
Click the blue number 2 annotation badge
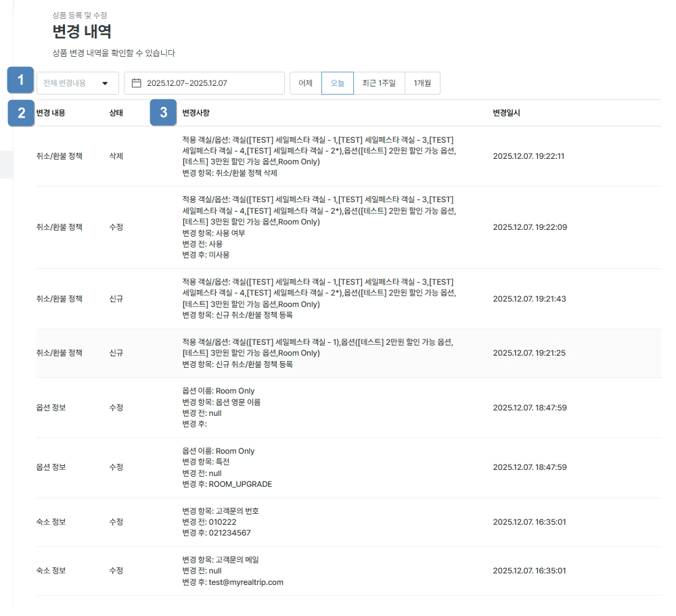(x=21, y=113)
